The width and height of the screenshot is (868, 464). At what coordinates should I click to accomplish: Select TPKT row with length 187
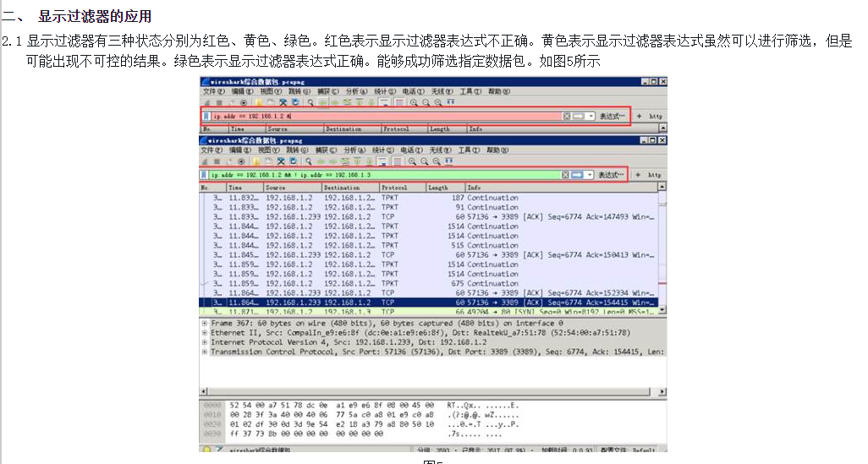(x=428, y=198)
